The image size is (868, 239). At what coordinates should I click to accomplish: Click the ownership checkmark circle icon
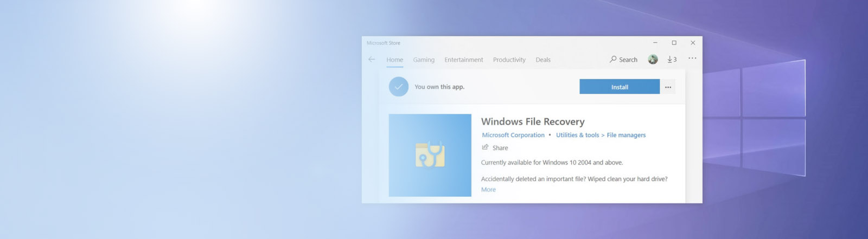pos(398,87)
